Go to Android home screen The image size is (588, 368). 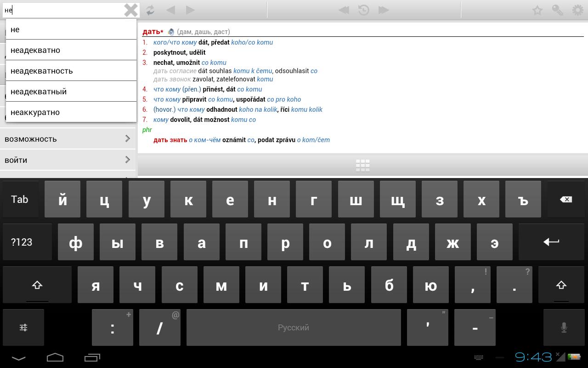tap(55, 357)
